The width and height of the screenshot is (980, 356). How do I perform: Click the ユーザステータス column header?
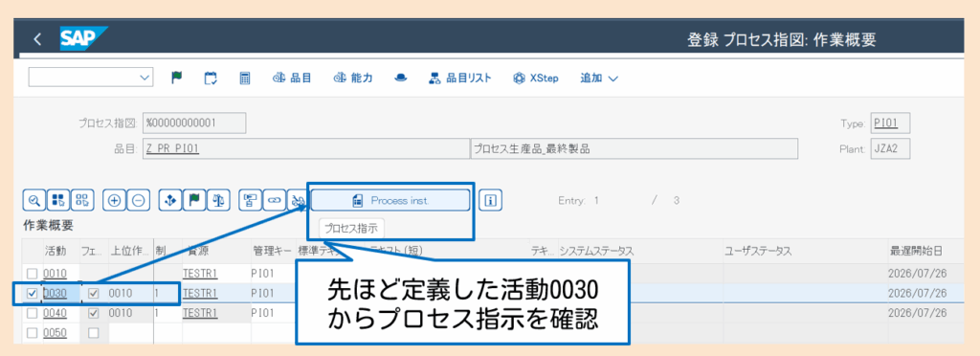point(758,251)
